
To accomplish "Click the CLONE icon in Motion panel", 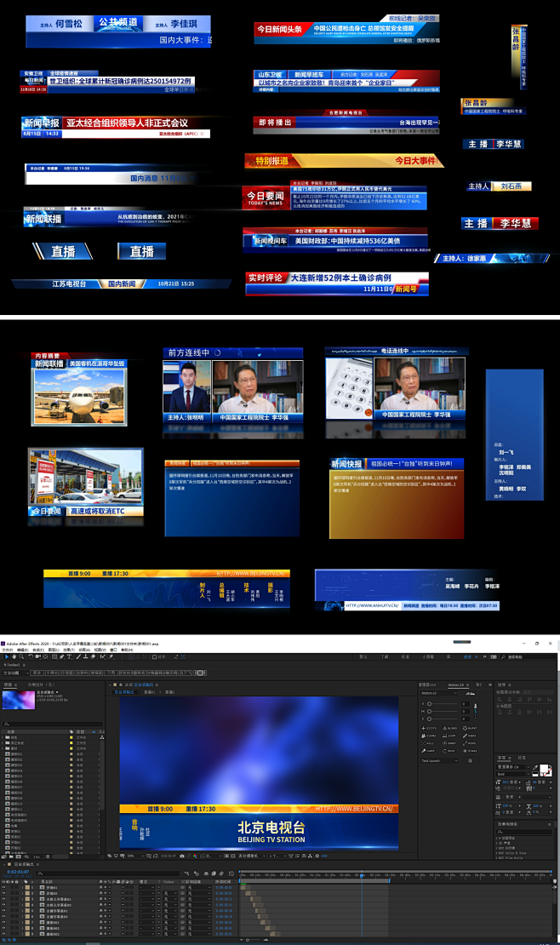I will 429,736.
